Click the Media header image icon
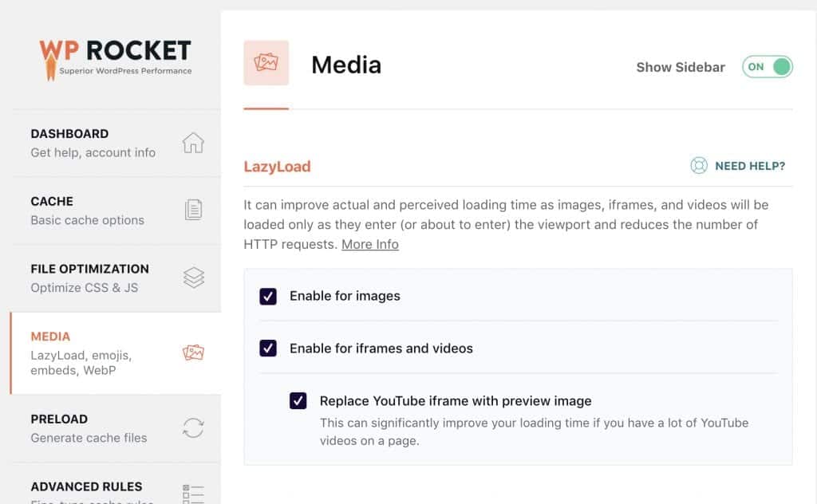 pos(266,63)
